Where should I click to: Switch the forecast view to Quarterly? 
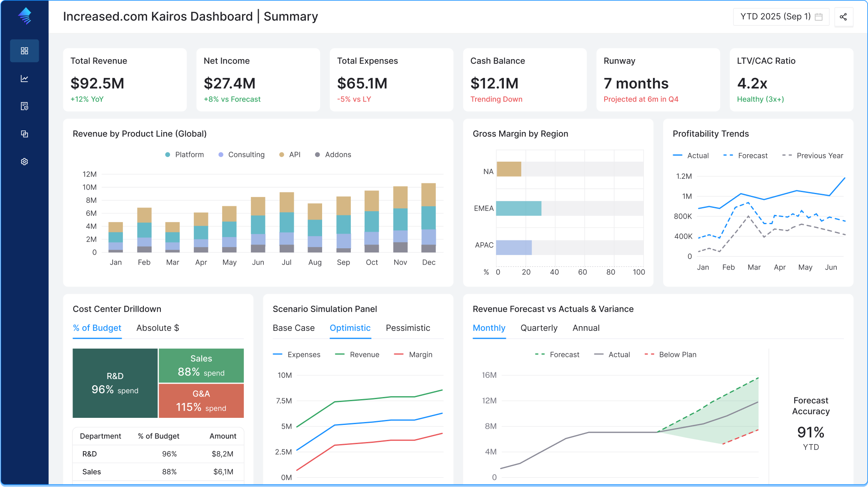coord(538,328)
